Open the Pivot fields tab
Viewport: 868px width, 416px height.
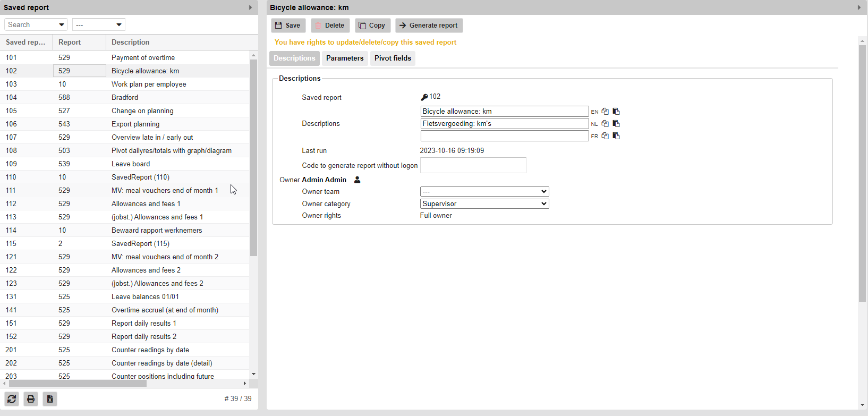[x=393, y=58]
